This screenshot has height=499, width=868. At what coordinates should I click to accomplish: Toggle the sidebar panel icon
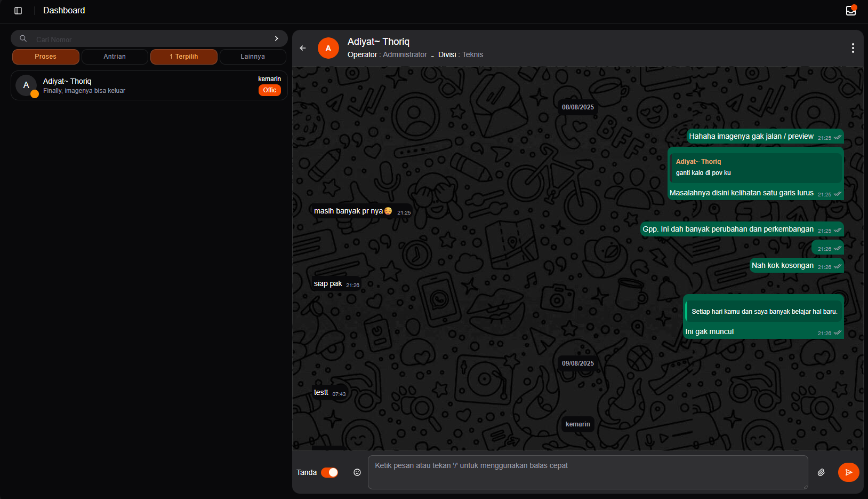point(18,11)
